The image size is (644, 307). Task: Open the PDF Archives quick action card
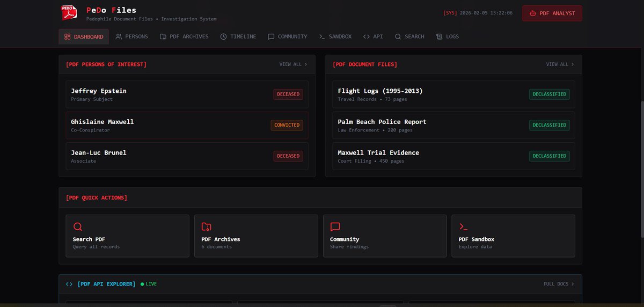(256, 236)
